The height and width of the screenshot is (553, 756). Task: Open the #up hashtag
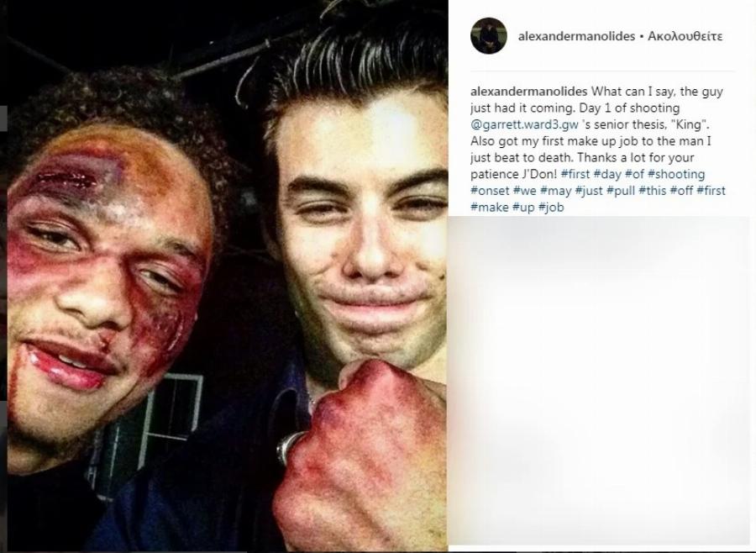[x=523, y=207]
